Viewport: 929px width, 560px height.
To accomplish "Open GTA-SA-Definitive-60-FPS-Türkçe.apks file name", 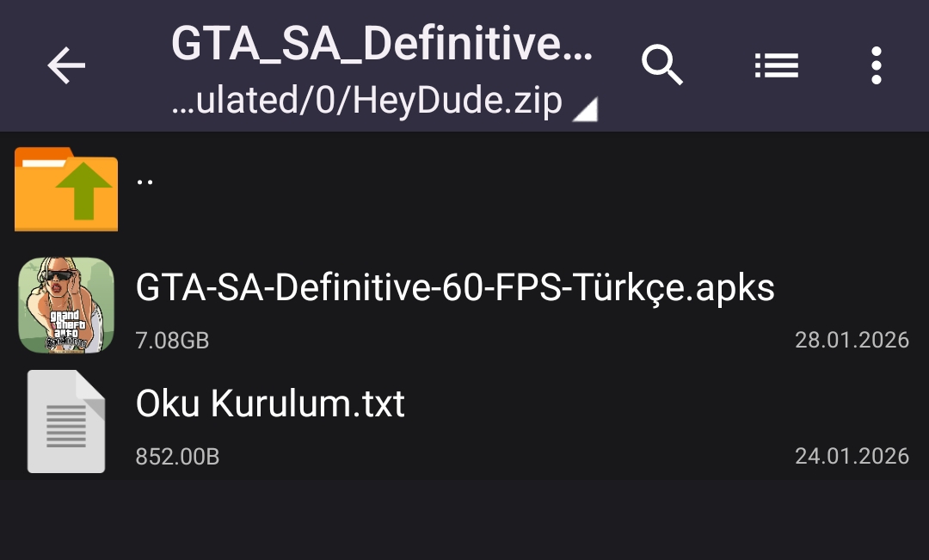I will tap(455, 288).
